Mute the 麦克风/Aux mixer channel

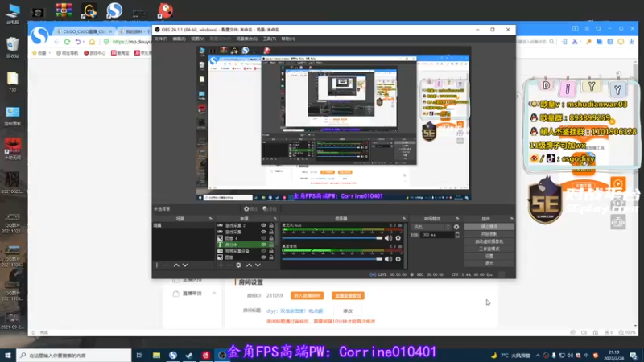pos(388,238)
